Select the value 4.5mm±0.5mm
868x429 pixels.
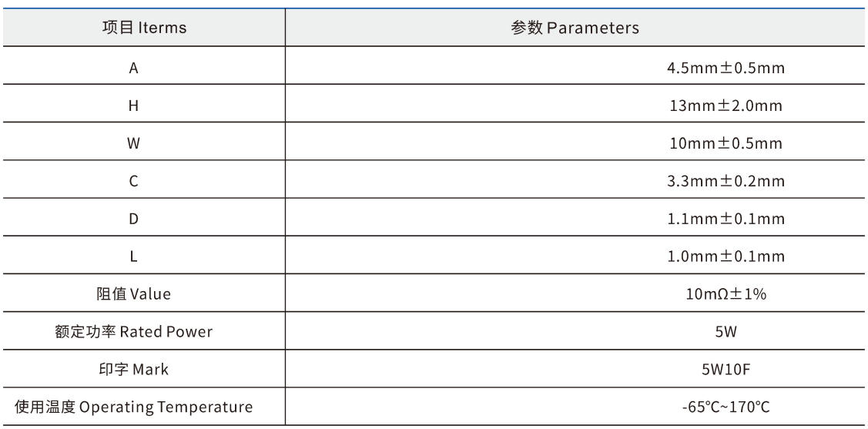click(726, 68)
